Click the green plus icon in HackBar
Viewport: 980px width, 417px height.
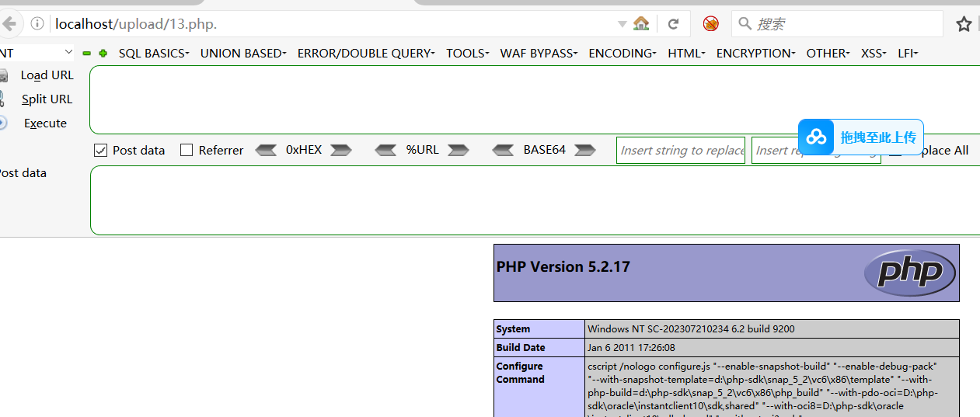click(x=103, y=54)
